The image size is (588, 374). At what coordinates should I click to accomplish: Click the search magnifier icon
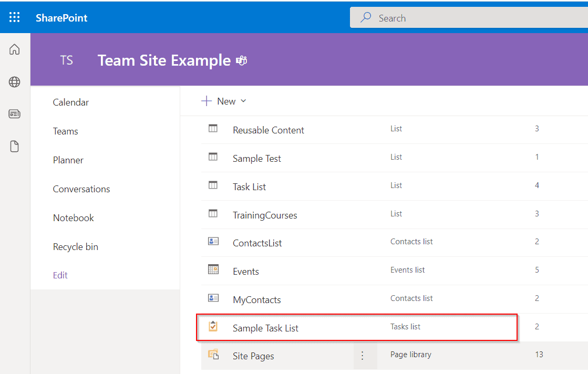pos(365,17)
